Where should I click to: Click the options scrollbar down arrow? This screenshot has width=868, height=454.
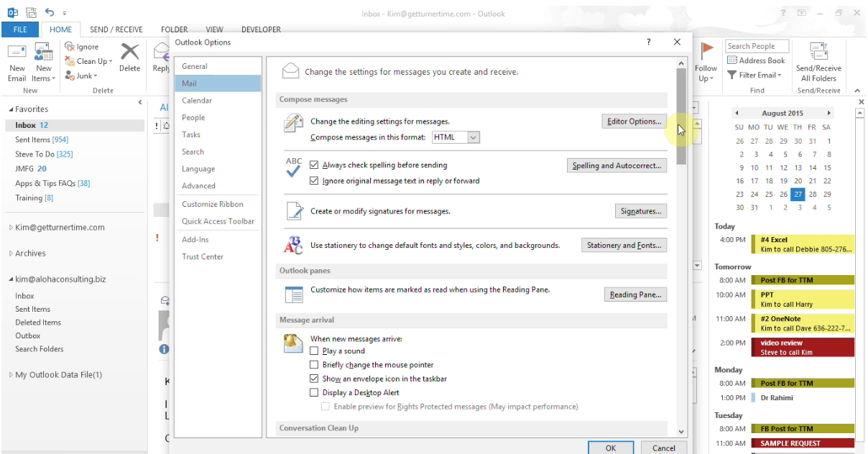[681, 431]
